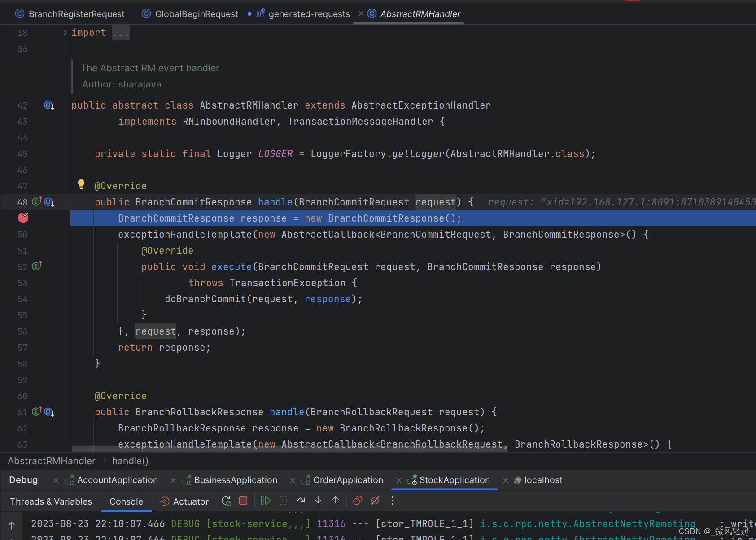Expand the folded import block
This screenshot has height=540, width=756.
coord(65,32)
